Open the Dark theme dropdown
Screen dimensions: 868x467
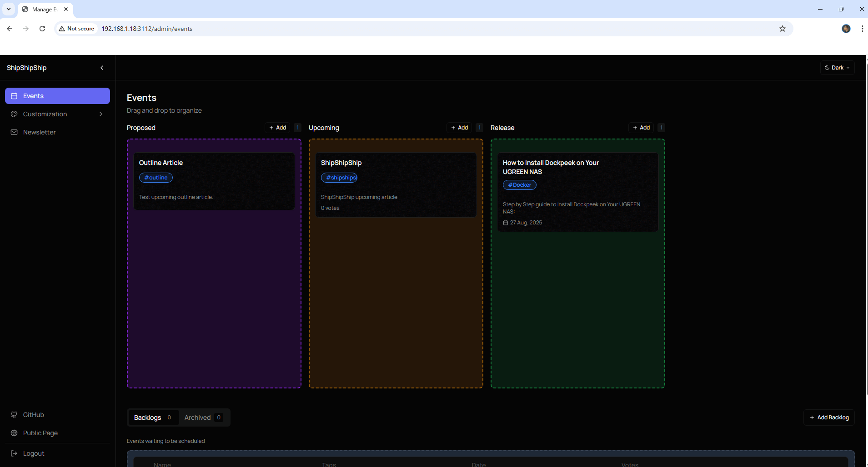[837, 68]
